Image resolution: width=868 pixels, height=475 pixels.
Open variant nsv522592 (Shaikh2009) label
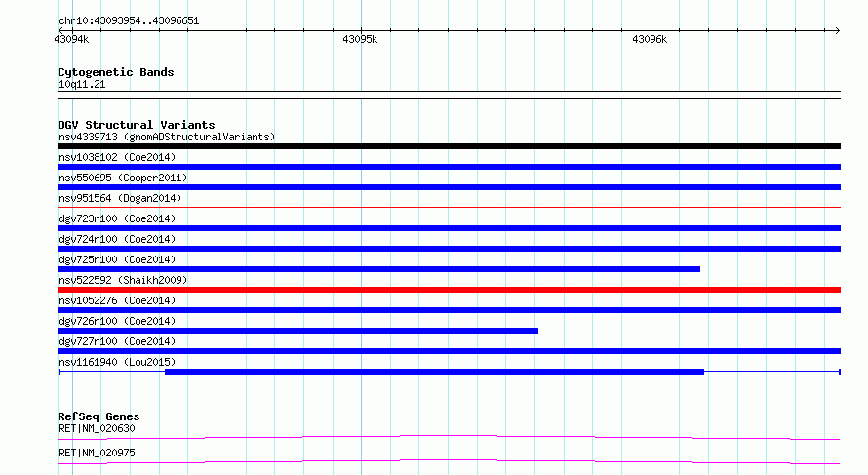(x=123, y=280)
